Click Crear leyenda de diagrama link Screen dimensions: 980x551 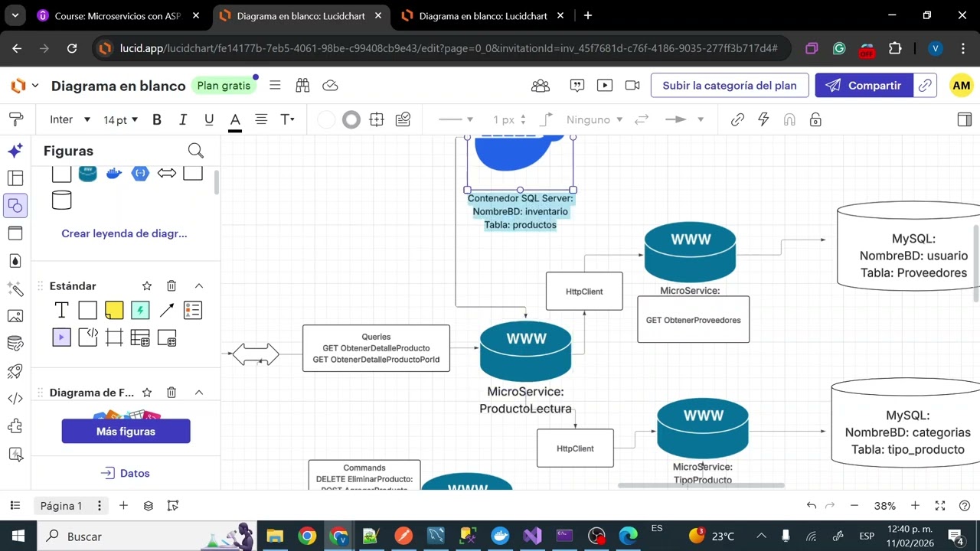(x=125, y=233)
